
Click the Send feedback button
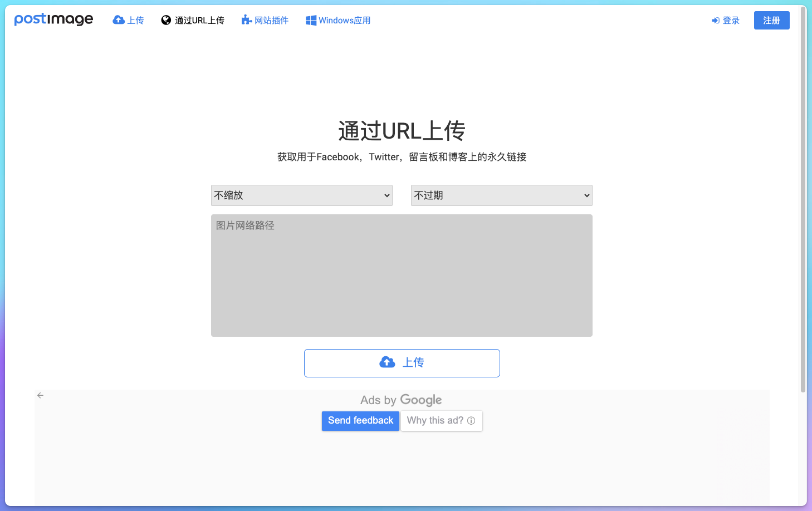click(360, 421)
